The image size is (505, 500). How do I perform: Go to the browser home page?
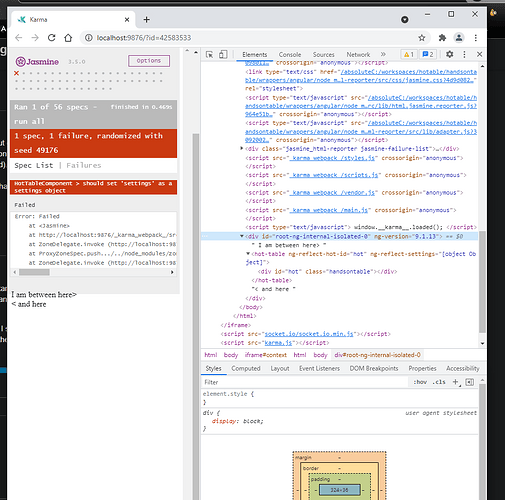click(68, 38)
